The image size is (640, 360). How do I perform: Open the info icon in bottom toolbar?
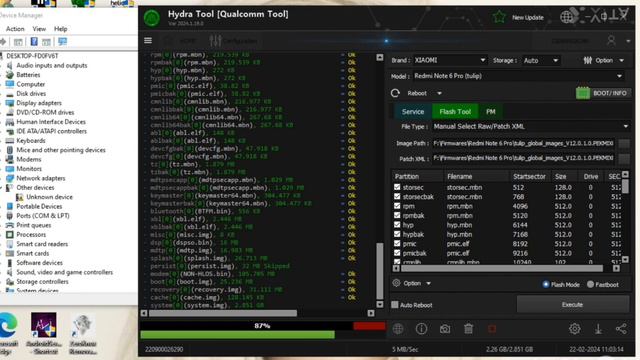click(421, 329)
